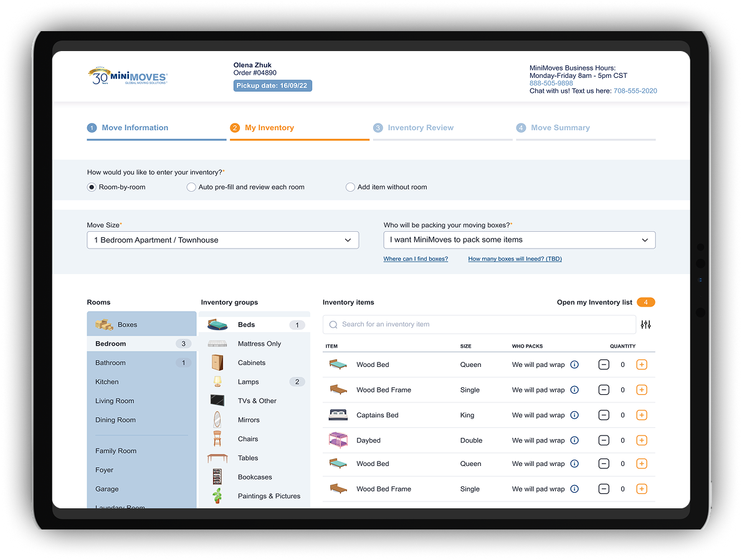742x560 pixels.
Task: Open the Move Size dropdown
Action: coord(222,240)
